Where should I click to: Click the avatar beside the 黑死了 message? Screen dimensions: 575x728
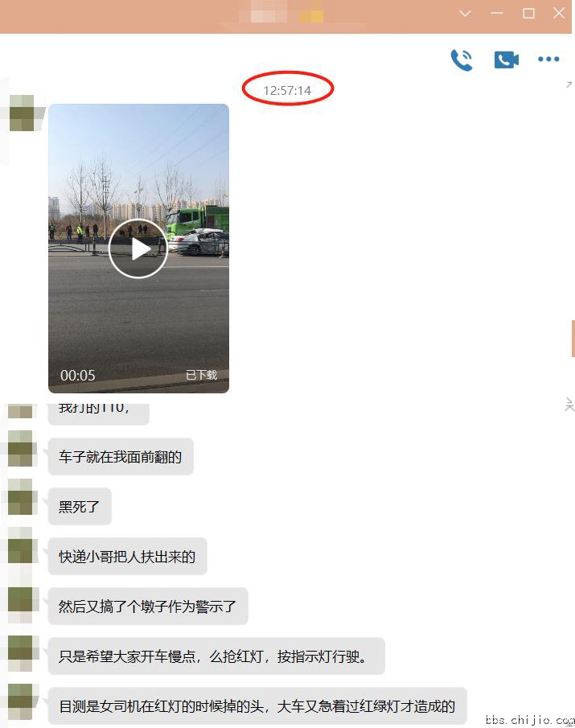(x=20, y=497)
